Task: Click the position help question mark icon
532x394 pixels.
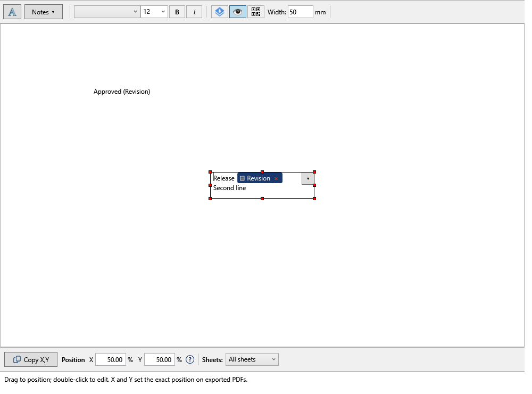Action: pos(190,360)
